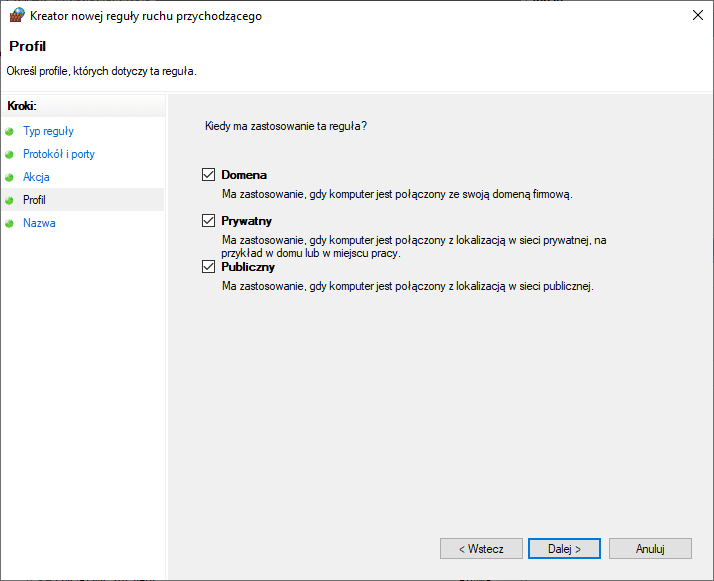Uncheck the Prywatny profile checkbox

(x=208, y=220)
